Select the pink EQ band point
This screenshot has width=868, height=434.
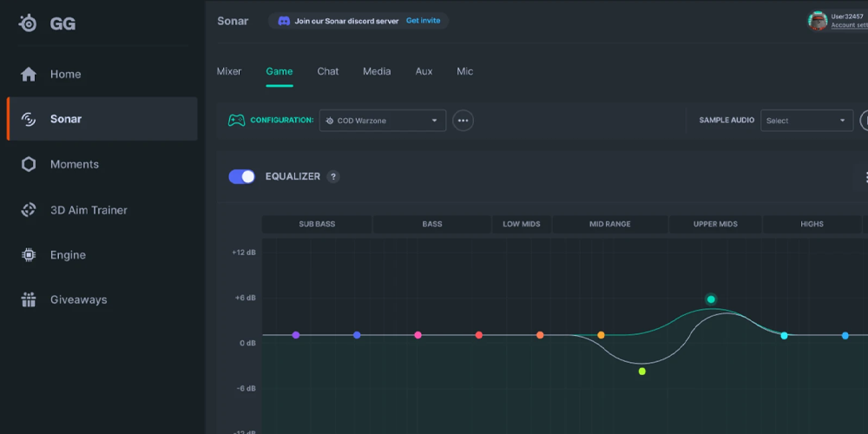[418, 335]
